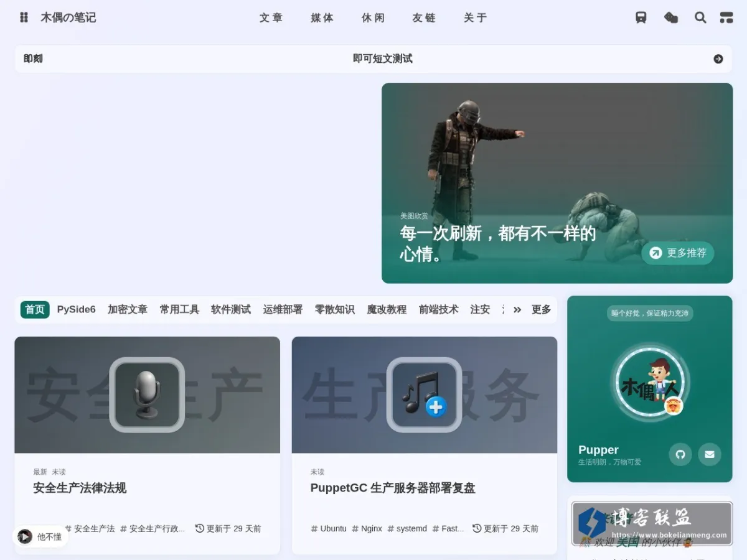Expand category bar with double chevron
This screenshot has width=747, height=560.
tap(517, 310)
